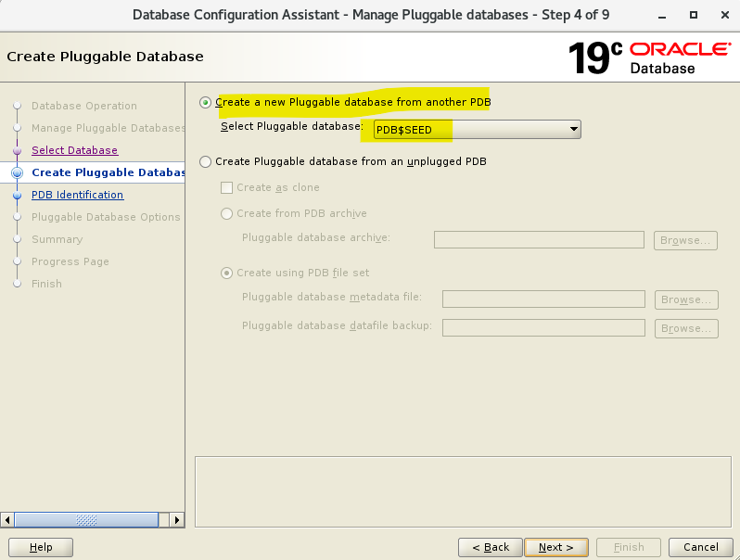Click 'Manage Pluggable Databases' step in sidebar
Screen dimensions: 740x560
pos(108,128)
